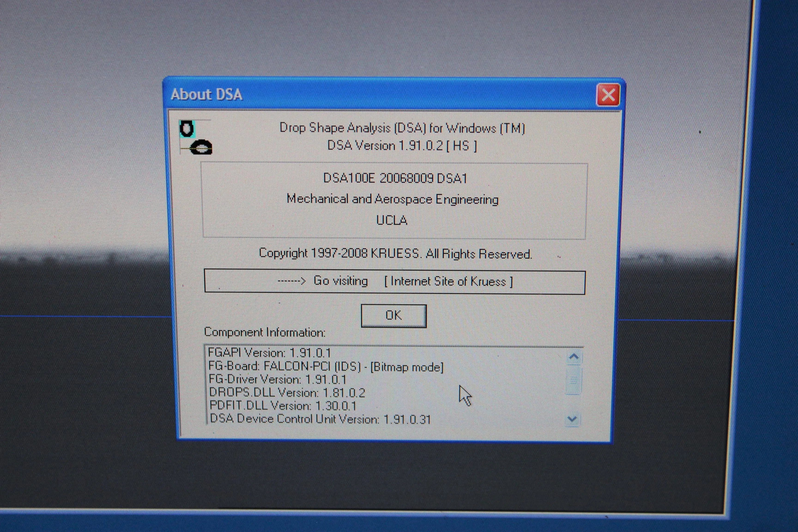Select the FG-Board: FALCON-PCI (IDS) line

coord(326,366)
